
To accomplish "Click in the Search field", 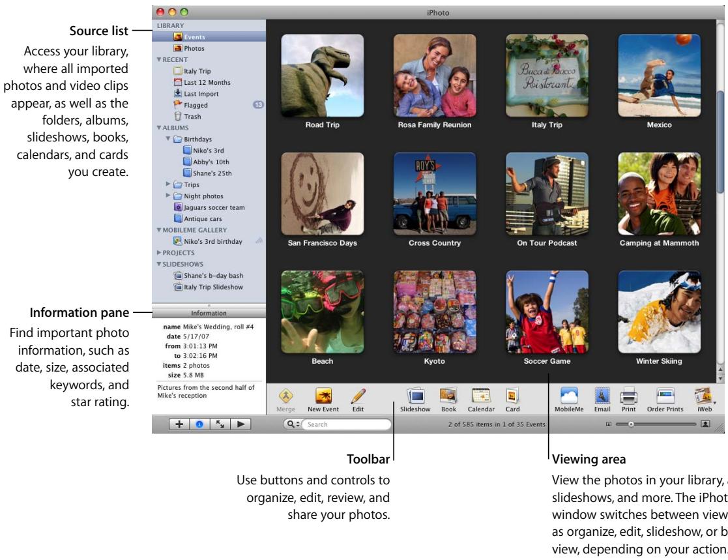I will (346, 424).
